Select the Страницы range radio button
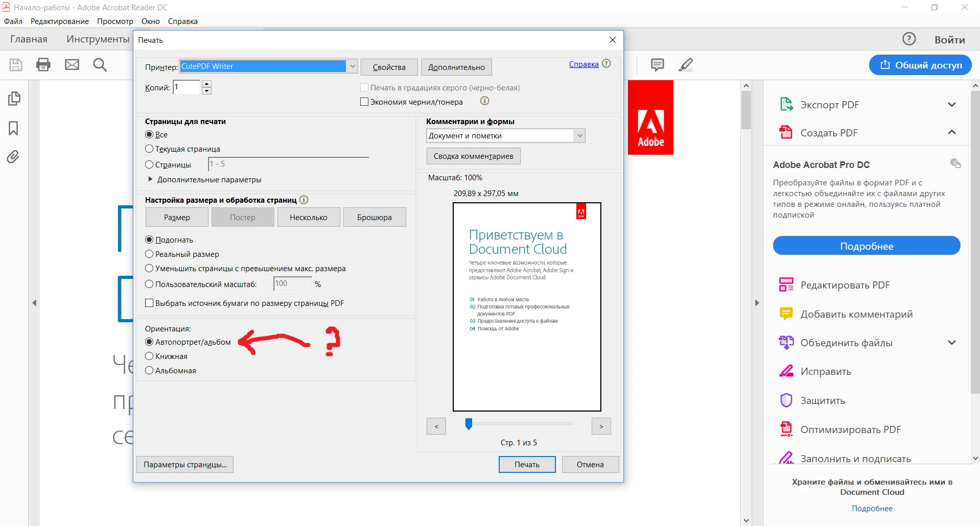980x526 pixels. 149,164
